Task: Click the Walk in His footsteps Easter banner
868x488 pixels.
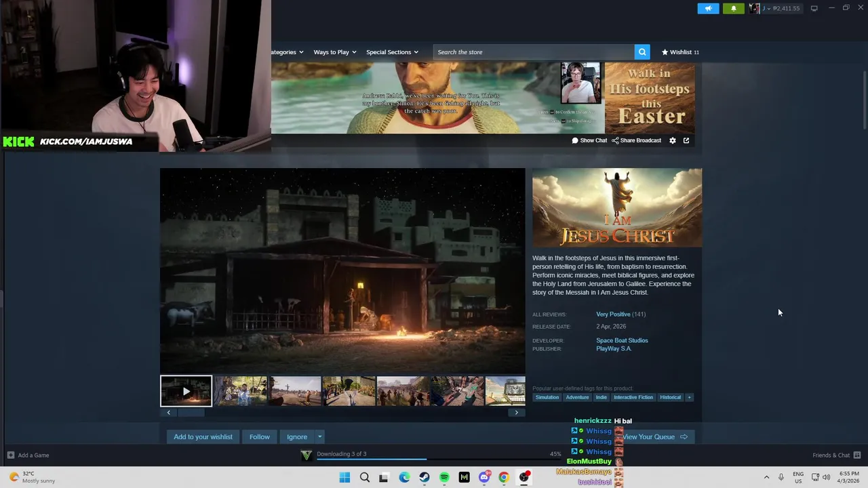Action: (650, 98)
